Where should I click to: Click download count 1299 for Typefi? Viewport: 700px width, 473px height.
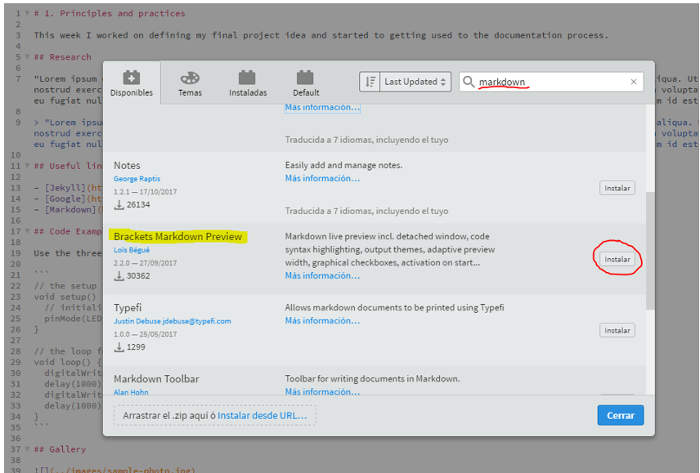click(136, 347)
